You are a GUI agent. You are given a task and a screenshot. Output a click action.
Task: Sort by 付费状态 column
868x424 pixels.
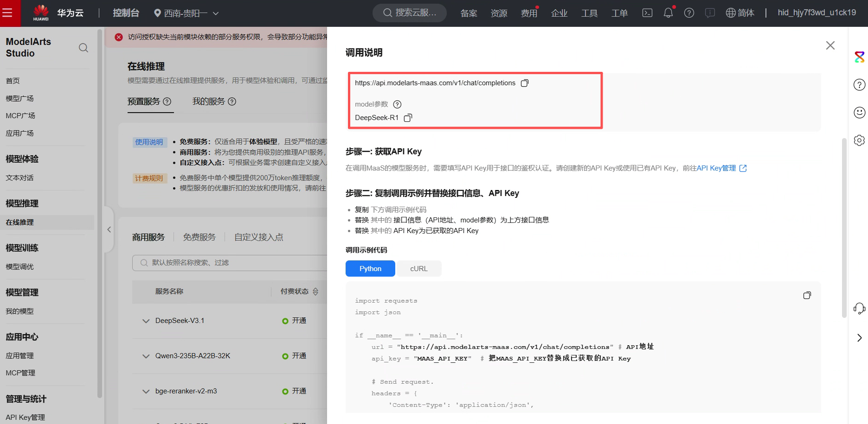pyautogui.click(x=315, y=291)
